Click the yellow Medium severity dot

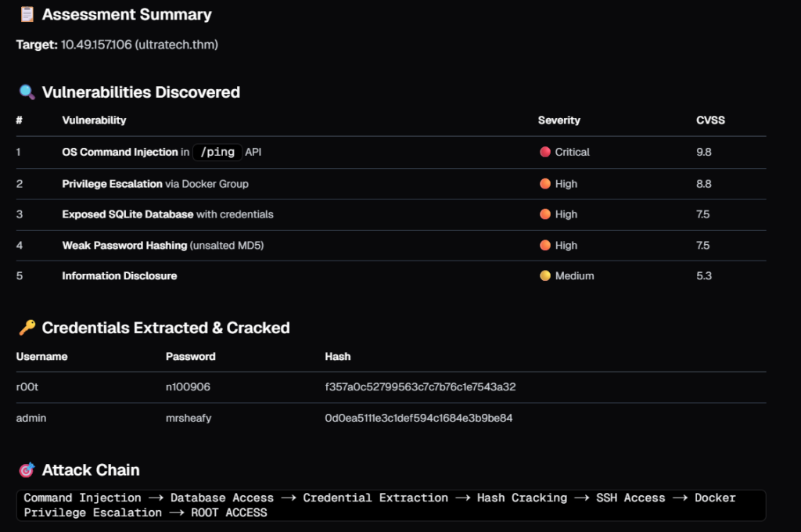point(545,275)
